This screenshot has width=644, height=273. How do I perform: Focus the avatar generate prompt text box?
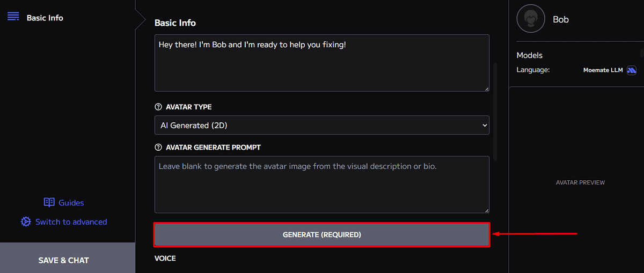(321, 185)
